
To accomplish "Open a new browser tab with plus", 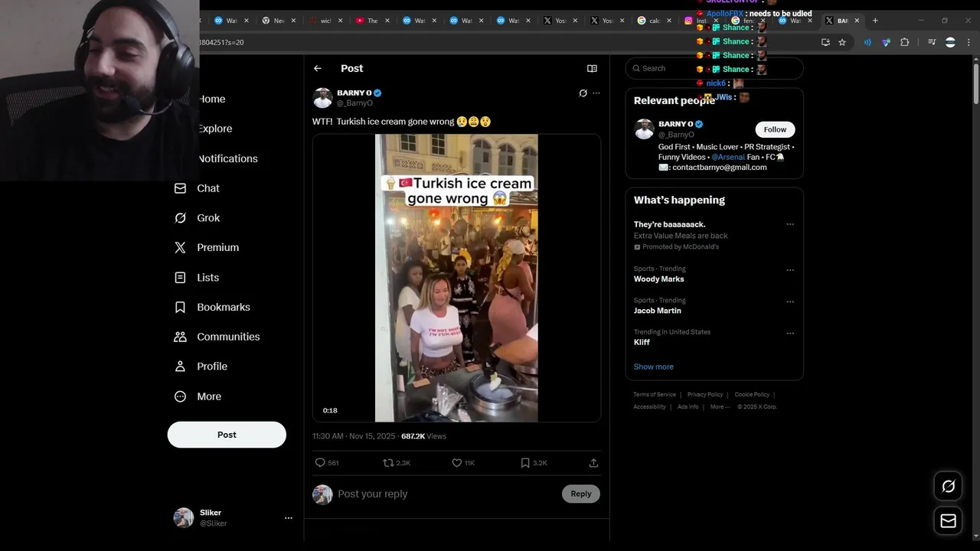I will pos(875,21).
